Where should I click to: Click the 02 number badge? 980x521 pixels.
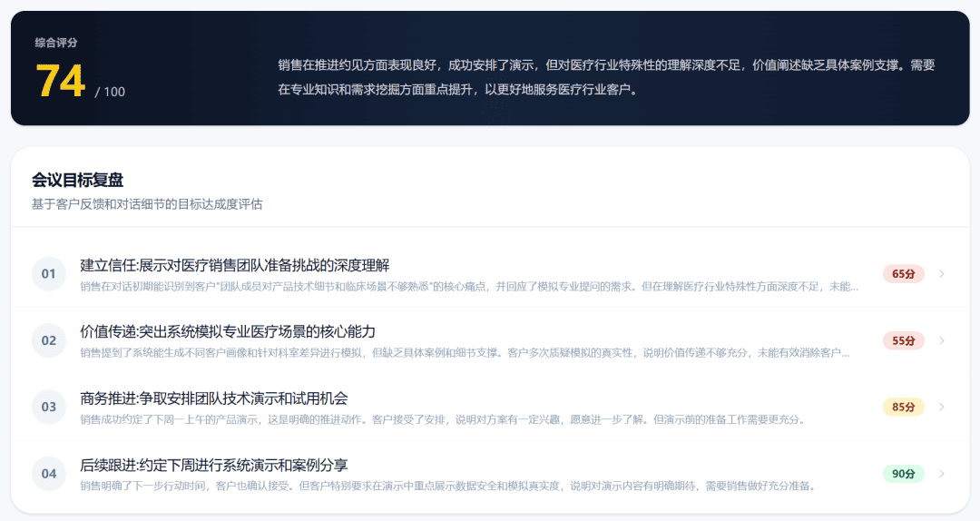(x=49, y=340)
